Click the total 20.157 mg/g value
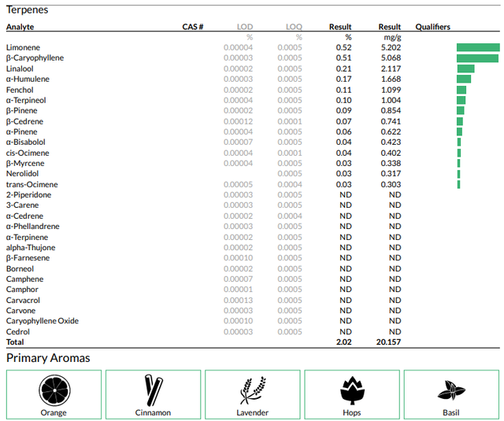The image size is (504, 421). click(388, 342)
